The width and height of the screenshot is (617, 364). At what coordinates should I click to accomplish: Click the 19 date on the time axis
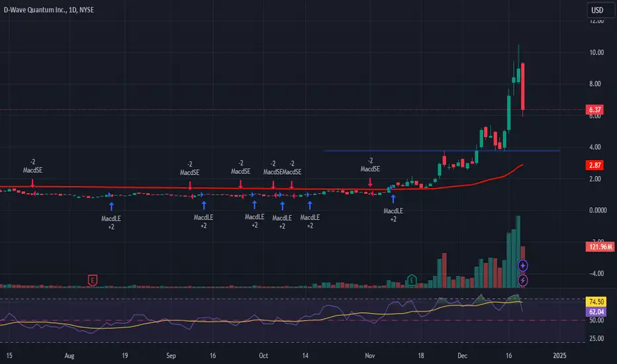click(x=124, y=356)
